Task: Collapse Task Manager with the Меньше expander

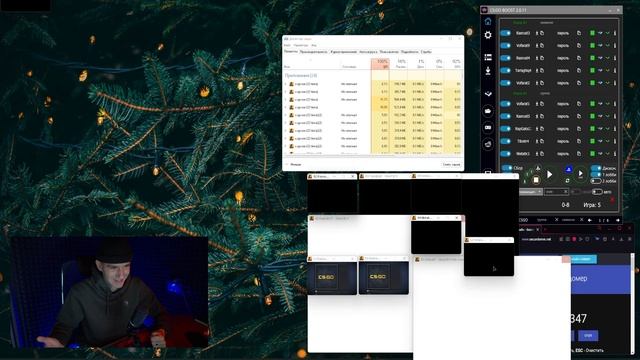Action: (293, 164)
